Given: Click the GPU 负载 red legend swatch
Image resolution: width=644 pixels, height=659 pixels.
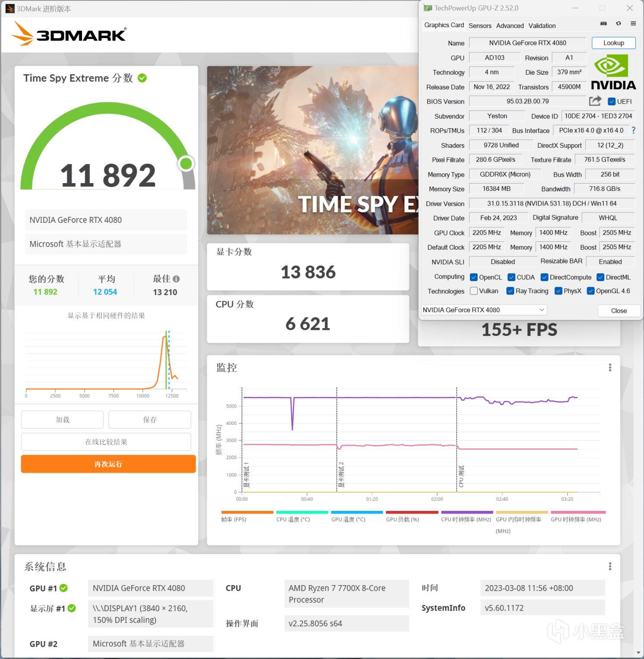Looking at the screenshot, I should 412,512.
